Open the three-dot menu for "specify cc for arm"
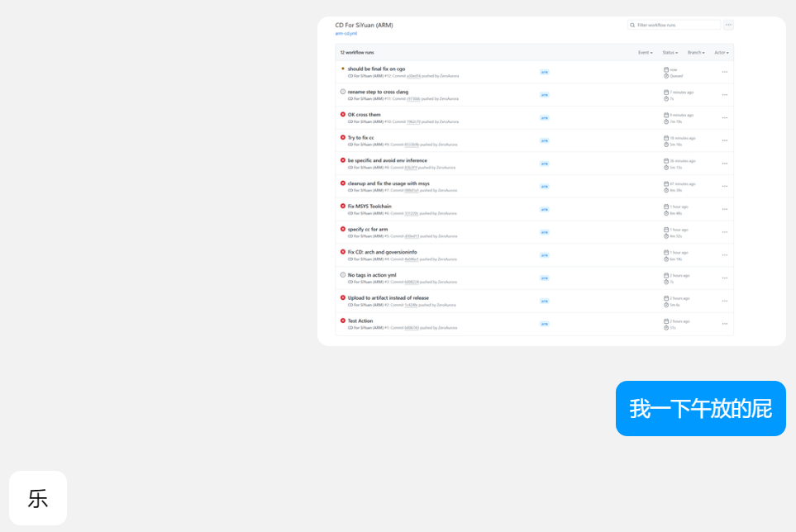Screen dimensions: 796x532 click(725, 232)
